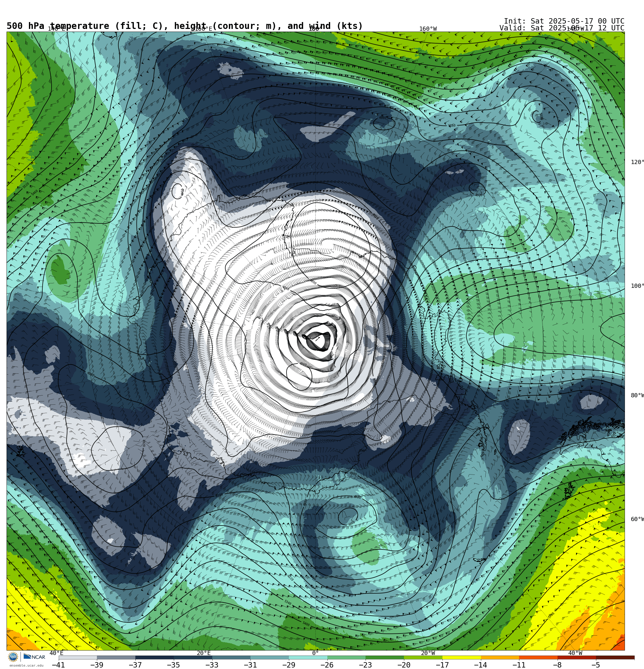Viewport: 644px width, 669px height.
Task: Click the -31 colorbar tick label
Action: (250, 665)
